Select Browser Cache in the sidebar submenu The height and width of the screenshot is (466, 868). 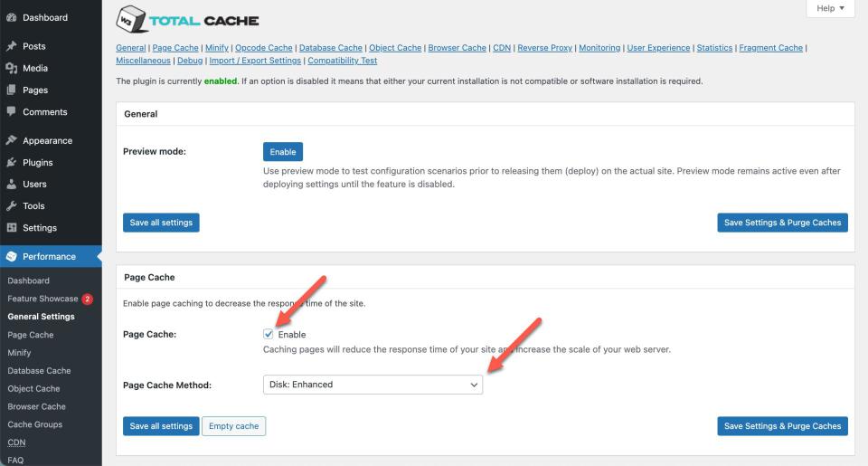click(x=36, y=406)
